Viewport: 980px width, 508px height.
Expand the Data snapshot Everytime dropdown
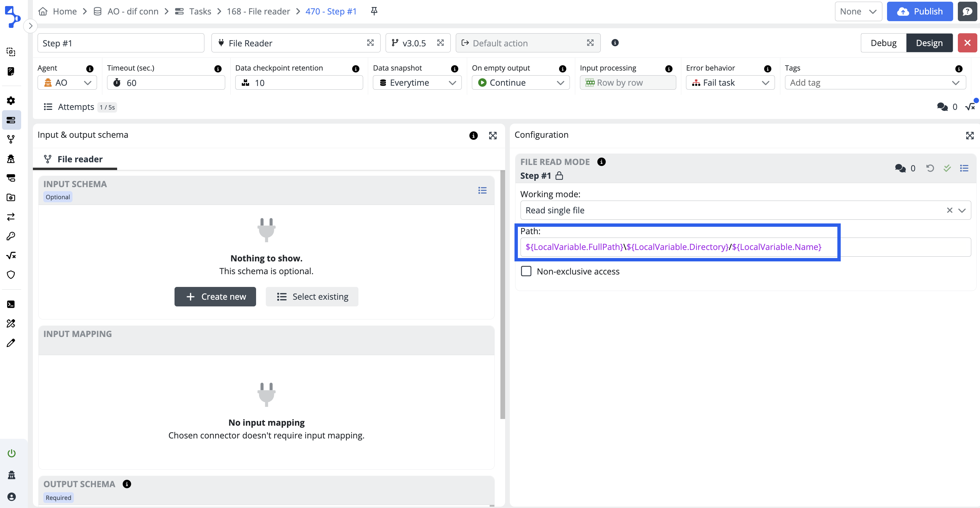(x=417, y=83)
